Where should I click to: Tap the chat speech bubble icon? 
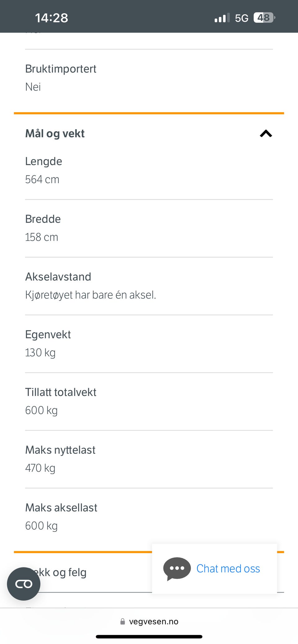177,569
